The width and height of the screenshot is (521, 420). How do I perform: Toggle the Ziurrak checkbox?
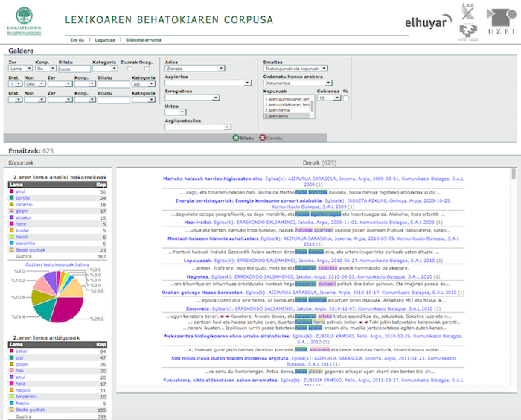pos(130,69)
